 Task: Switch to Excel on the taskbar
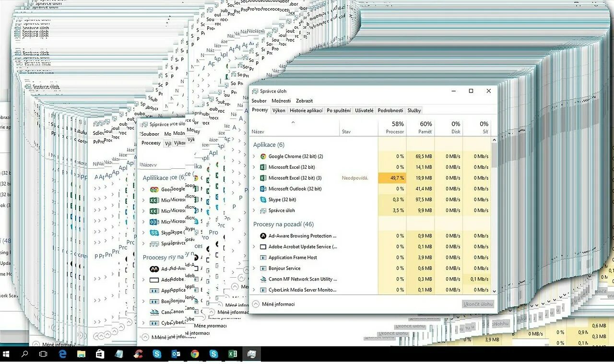(x=232, y=354)
